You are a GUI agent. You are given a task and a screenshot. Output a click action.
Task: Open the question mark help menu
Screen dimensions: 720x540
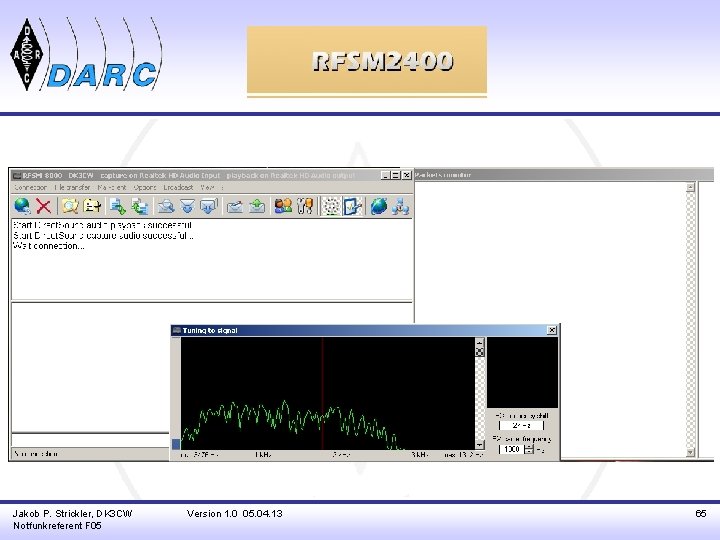coord(222,187)
